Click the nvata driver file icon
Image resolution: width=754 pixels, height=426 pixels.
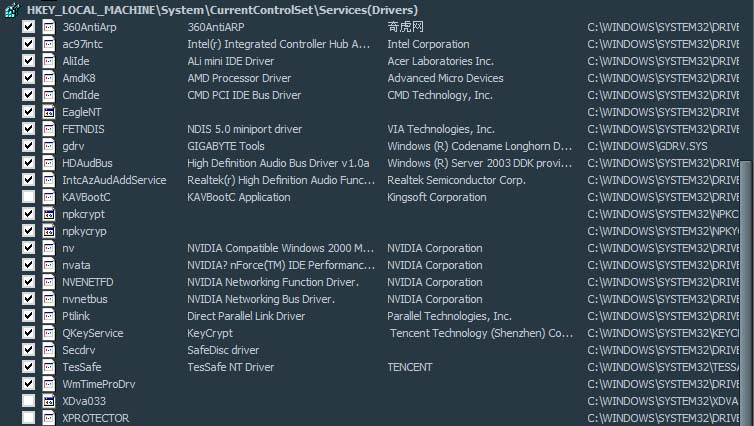tap(48, 265)
